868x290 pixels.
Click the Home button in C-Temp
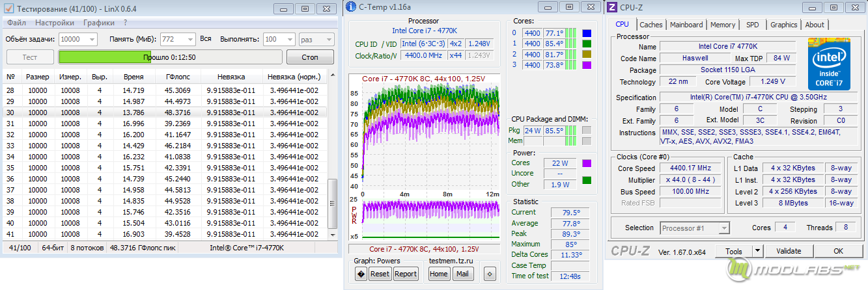tap(439, 274)
